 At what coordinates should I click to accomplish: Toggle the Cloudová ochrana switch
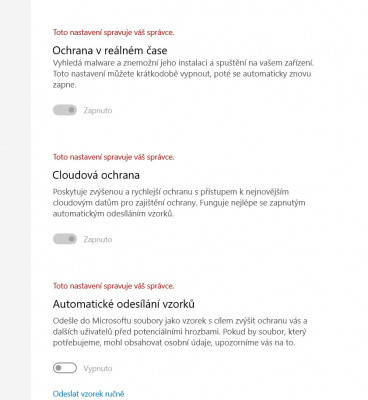pos(65,239)
